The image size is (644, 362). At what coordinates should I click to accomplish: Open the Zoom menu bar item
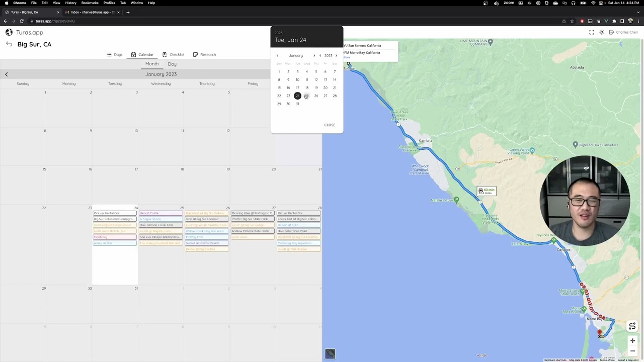[509, 3]
